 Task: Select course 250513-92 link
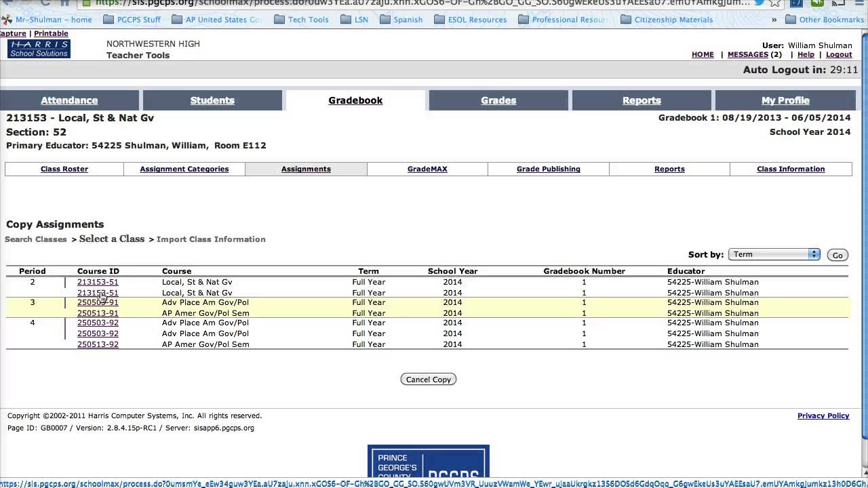pyautogui.click(x=98, y=344)
